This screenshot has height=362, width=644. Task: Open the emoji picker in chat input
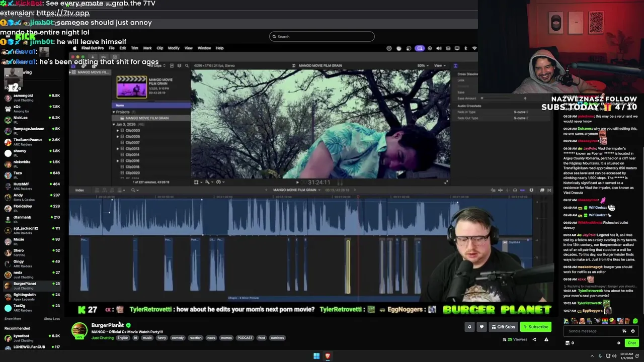[633, 331]
